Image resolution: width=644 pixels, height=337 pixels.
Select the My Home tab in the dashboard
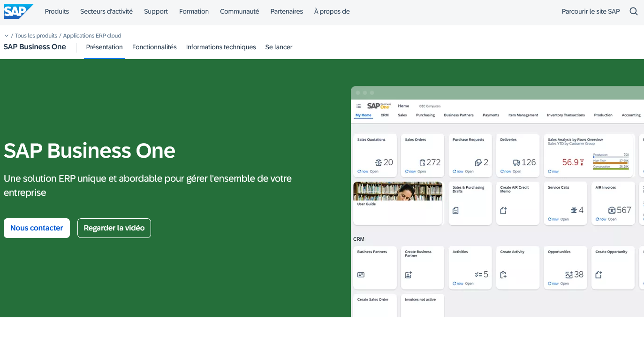364,115
